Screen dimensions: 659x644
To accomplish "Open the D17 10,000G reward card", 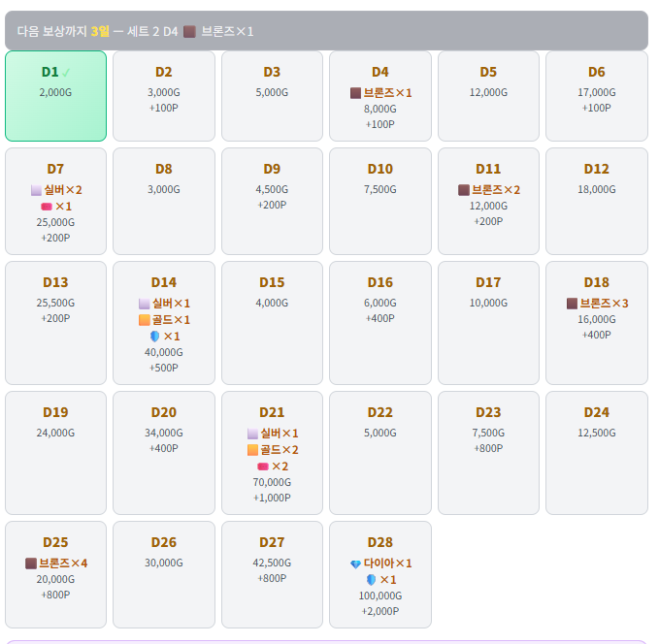I will coord(488,323).
